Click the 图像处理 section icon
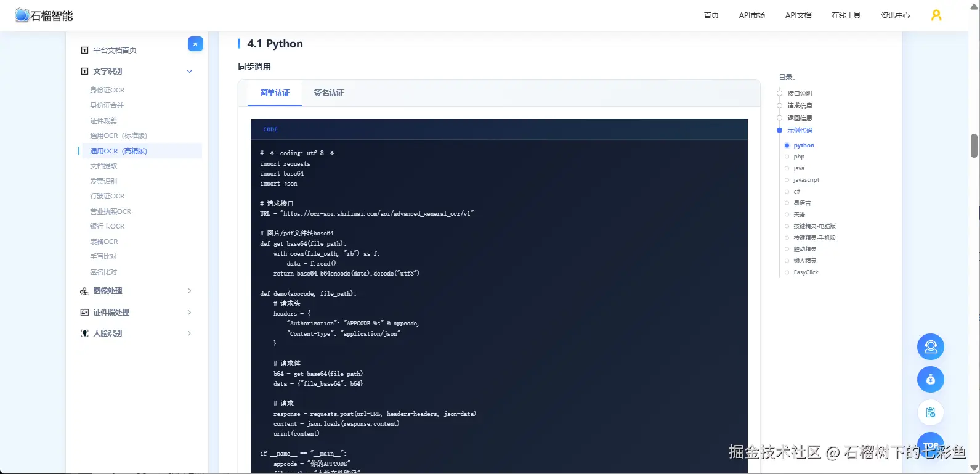This screenshot has width=980, height=474. [x=84, y=291]
